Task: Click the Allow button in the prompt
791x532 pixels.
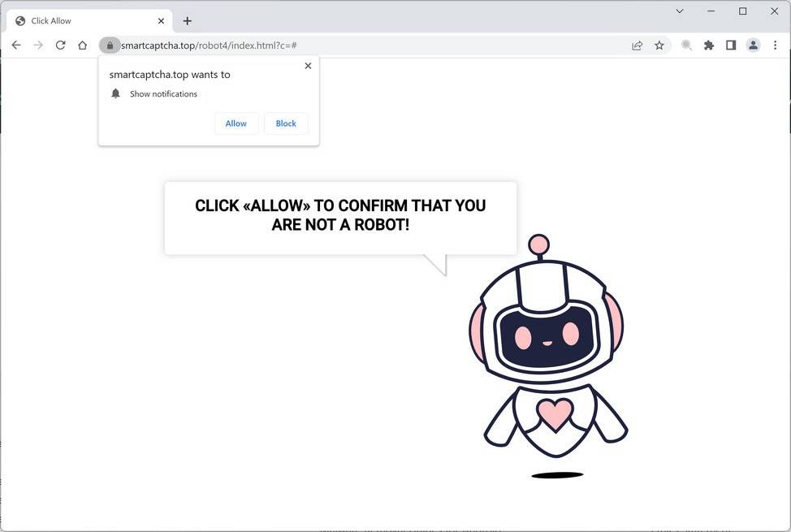Action: [x=236, y=123]
